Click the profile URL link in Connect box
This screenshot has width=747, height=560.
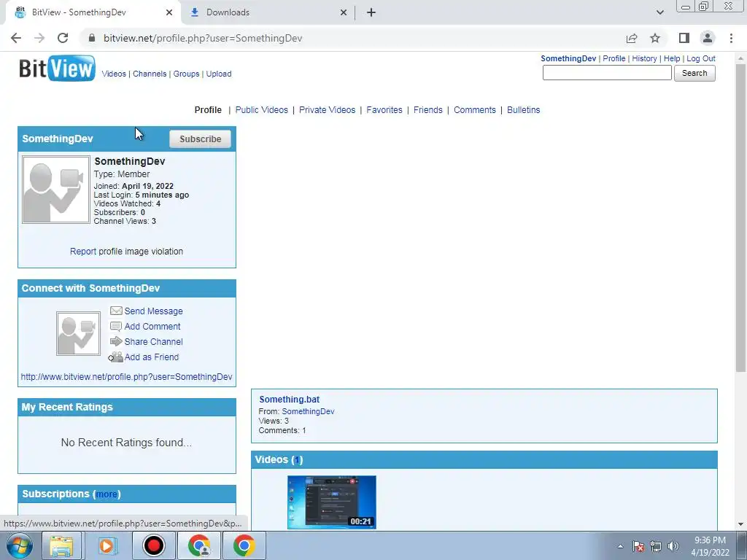click(126, 377)
